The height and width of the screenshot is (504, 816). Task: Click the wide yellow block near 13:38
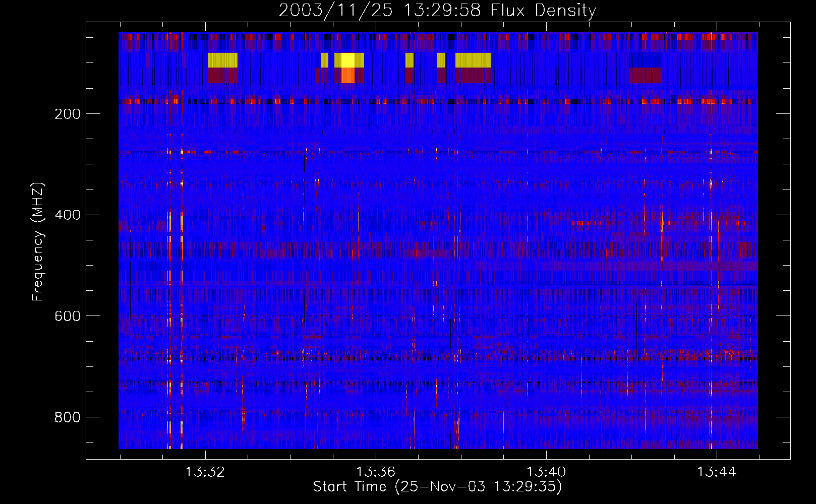(473, 60)
